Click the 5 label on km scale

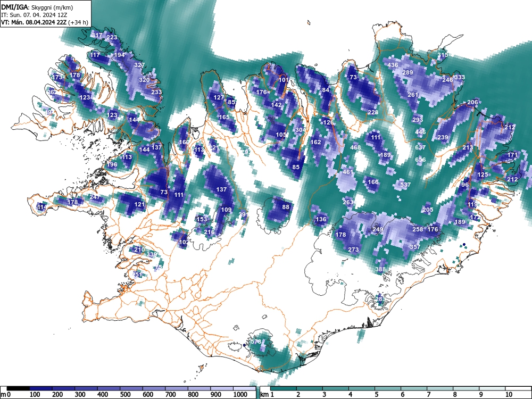pyautogui.click(x=376, y=394)
